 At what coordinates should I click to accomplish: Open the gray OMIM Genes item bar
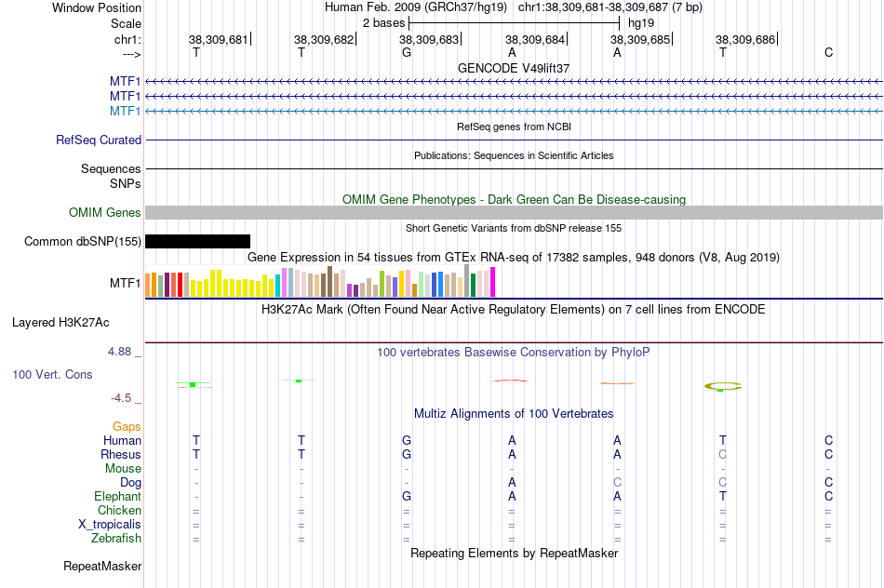tap(514, 212)
